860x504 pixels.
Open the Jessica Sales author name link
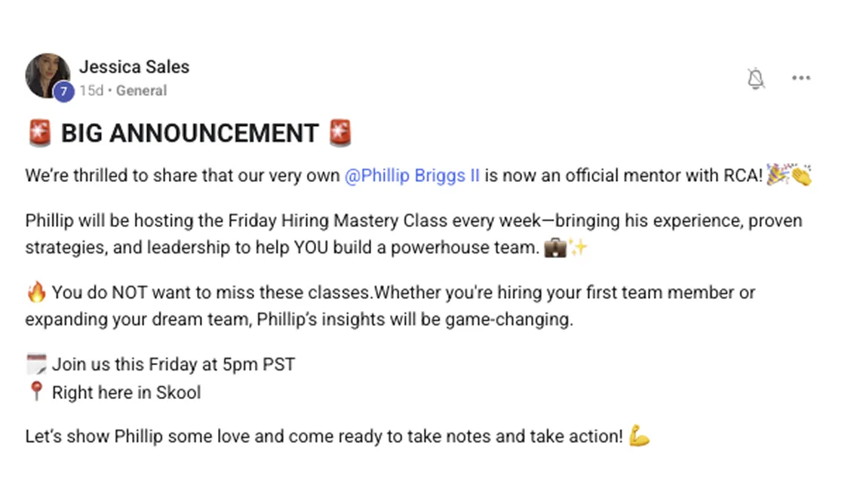click(x=134, y=66)
